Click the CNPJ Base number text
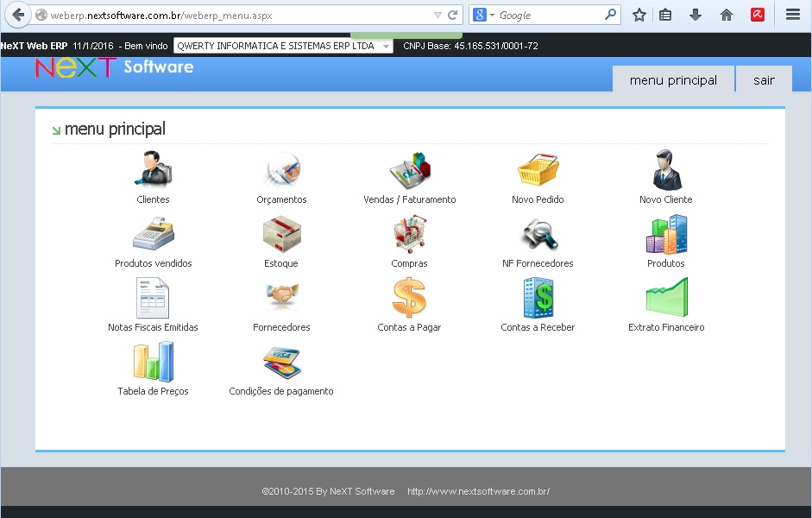Screen dimensions: 812x518 click(470, 46)
